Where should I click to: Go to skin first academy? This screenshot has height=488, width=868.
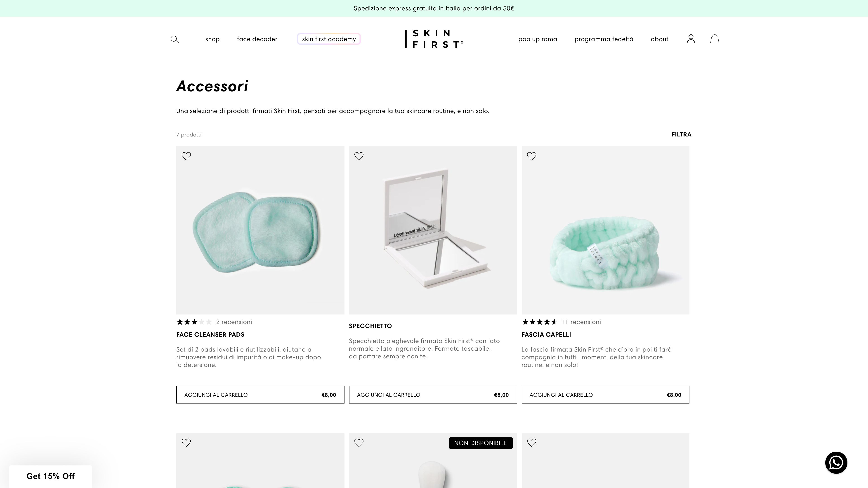point(329,39)
